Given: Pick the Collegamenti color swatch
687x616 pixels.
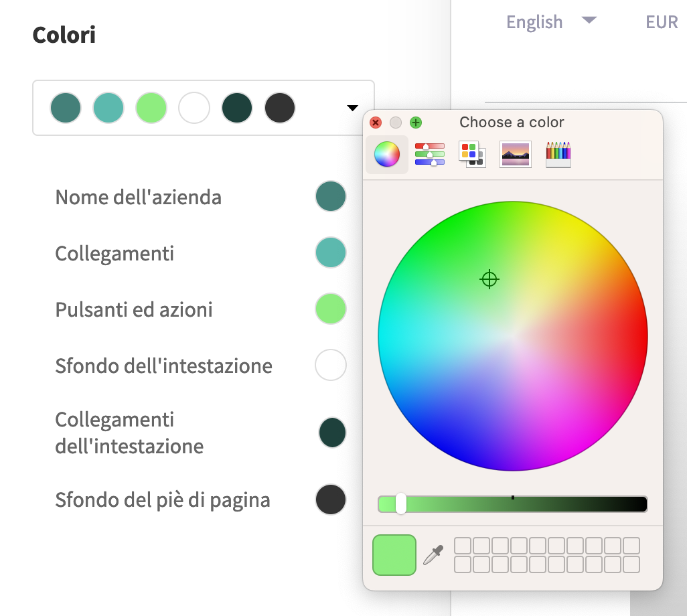Looking at the screenshot, I should pyautogui.click(x=331, y=253).
